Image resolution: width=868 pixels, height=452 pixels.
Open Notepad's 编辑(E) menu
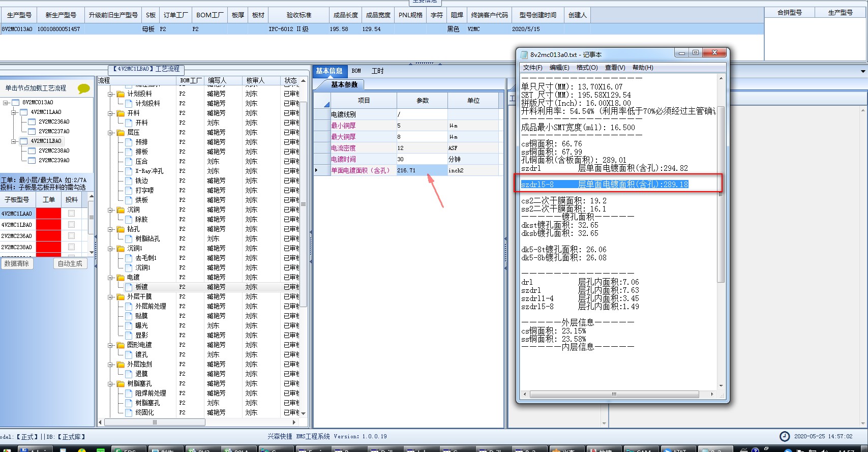[x=559, y=68]
